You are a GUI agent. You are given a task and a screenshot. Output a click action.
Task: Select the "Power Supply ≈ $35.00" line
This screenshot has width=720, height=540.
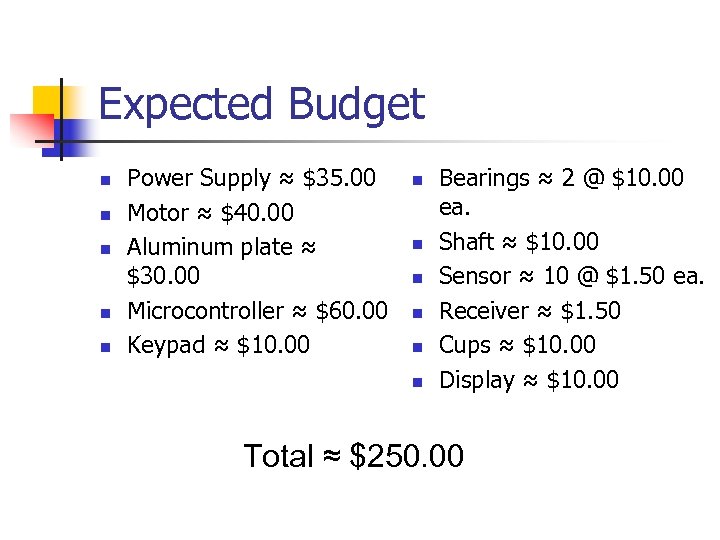(251, 179)
